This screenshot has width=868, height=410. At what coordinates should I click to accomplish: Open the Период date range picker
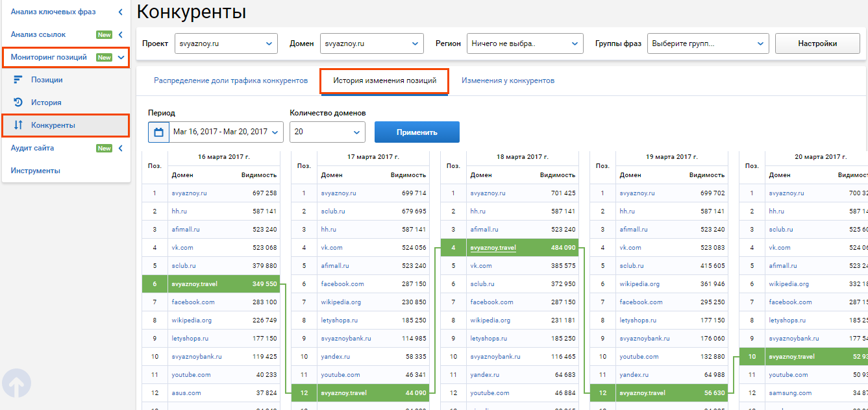pyautogui.click(x=226, y=132)
